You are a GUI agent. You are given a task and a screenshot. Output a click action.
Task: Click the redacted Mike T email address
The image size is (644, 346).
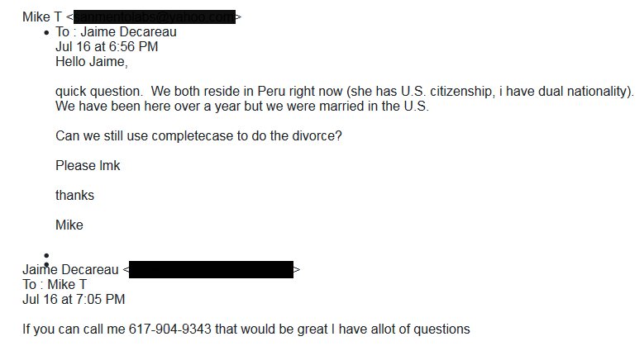pyautogui.click(x=155, y=17)
